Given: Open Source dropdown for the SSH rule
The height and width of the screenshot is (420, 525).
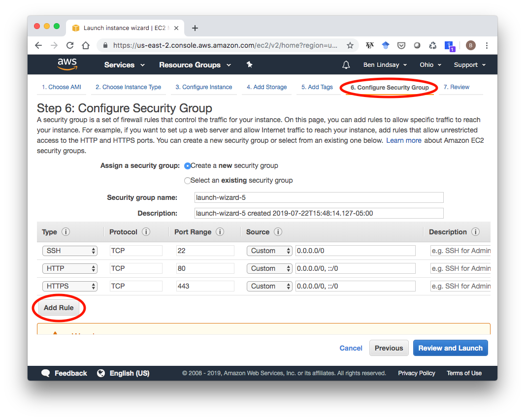Looking at the screenshot, I should [269, 251].
